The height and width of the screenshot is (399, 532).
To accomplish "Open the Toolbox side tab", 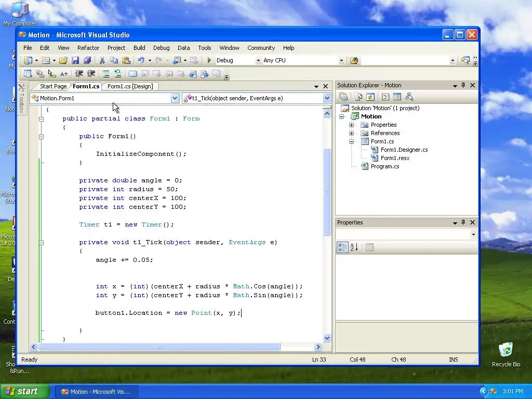I will click(21, 99).
